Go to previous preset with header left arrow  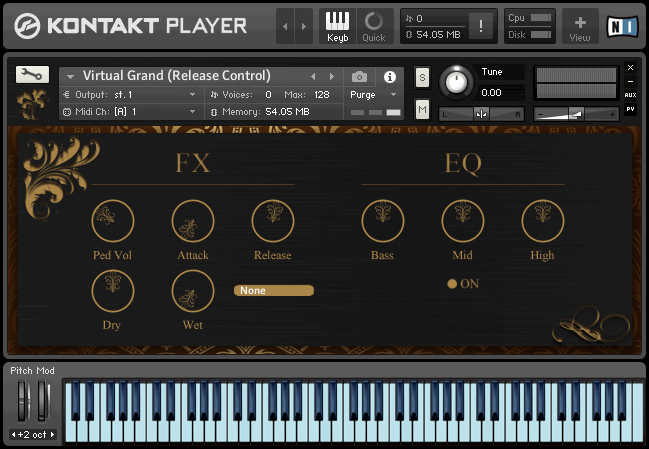(285, 26)
